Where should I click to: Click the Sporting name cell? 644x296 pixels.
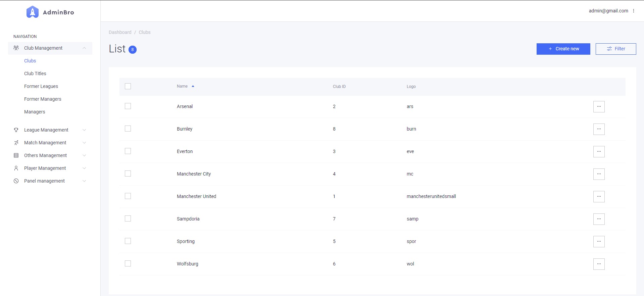(x=186, y=241)
